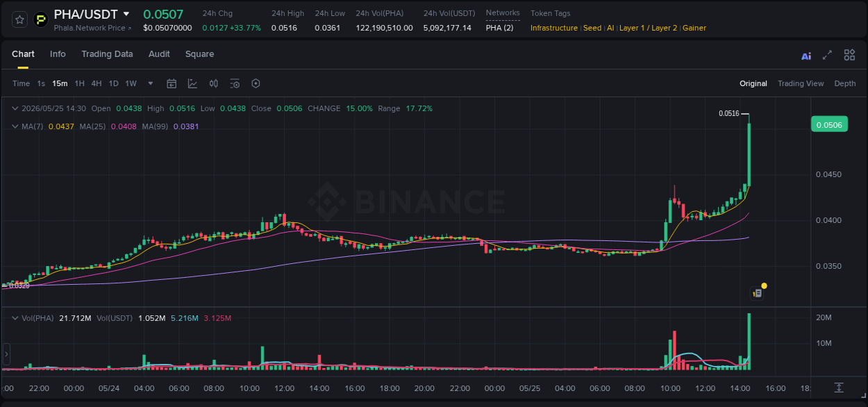Open the Phala.Network Price link
868x407 pixels.
[x=92, y=28]
